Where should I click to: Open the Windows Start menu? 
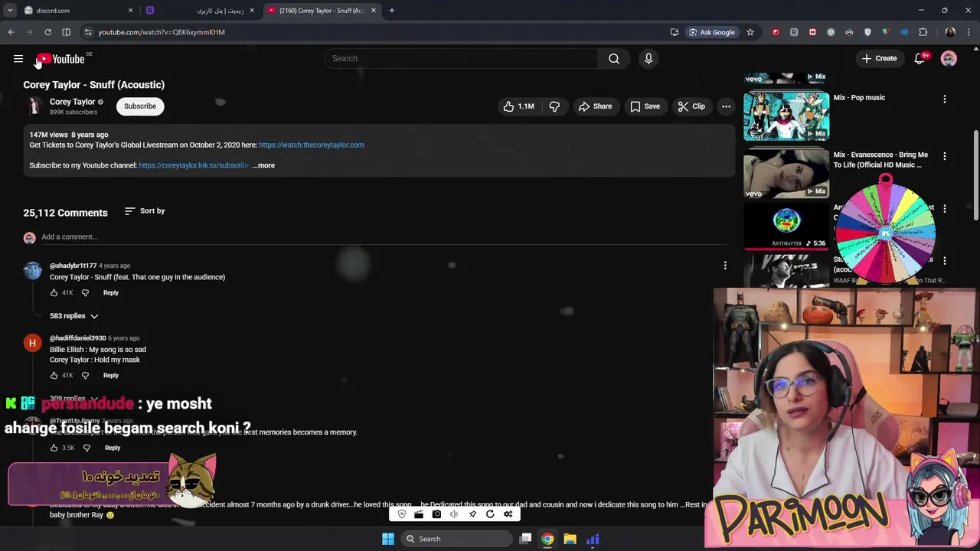pyautogui.click(x=388, y=539)
